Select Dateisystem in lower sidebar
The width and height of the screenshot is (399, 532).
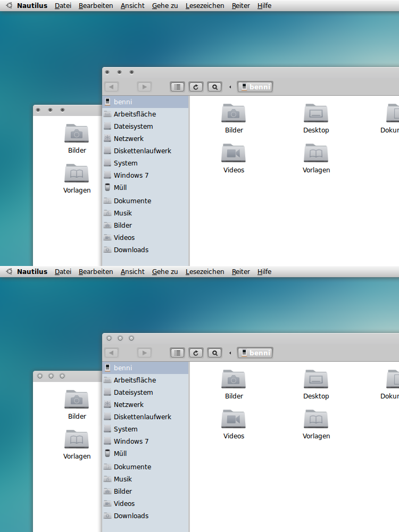145,392
